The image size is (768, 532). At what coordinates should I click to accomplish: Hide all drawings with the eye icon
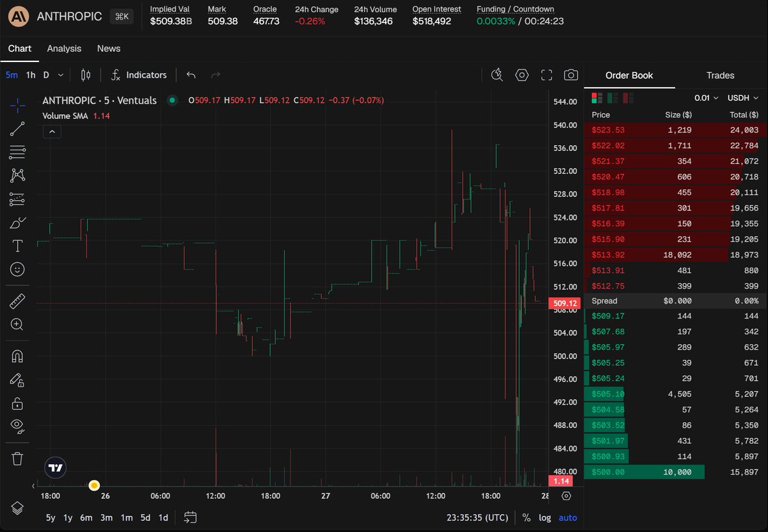point(17,426)
